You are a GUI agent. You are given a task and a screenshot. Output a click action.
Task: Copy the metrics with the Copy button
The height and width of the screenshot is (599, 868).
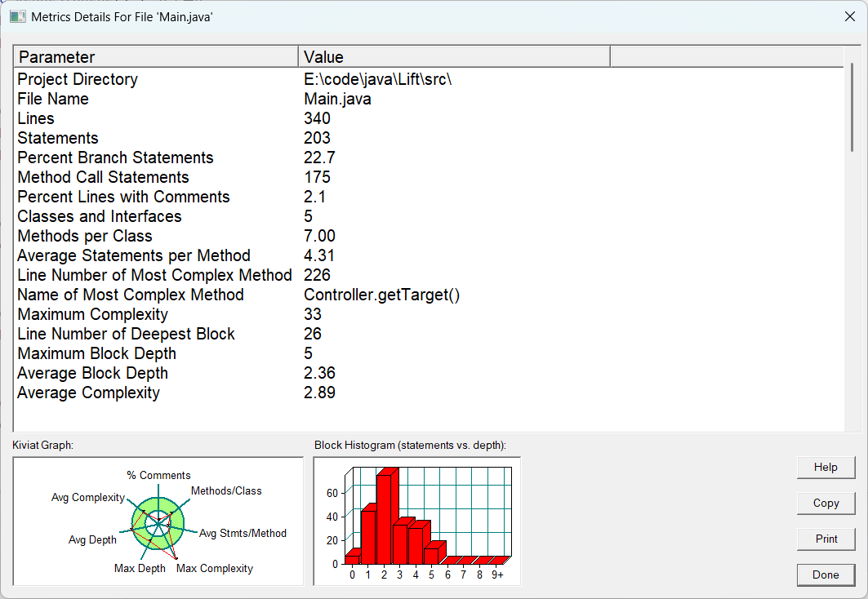826,504
